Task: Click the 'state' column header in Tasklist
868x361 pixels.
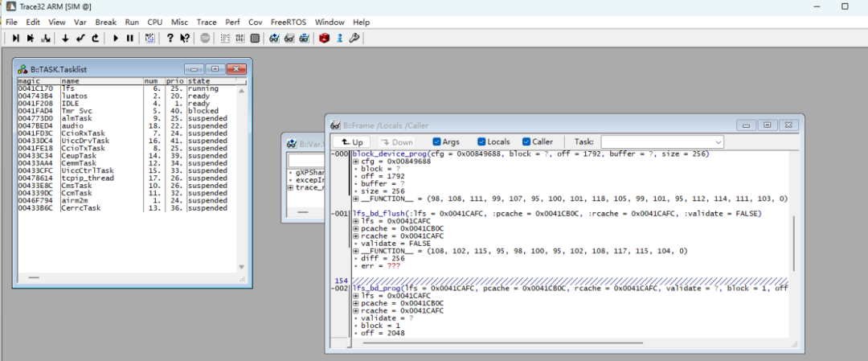Action: (211, 81)
